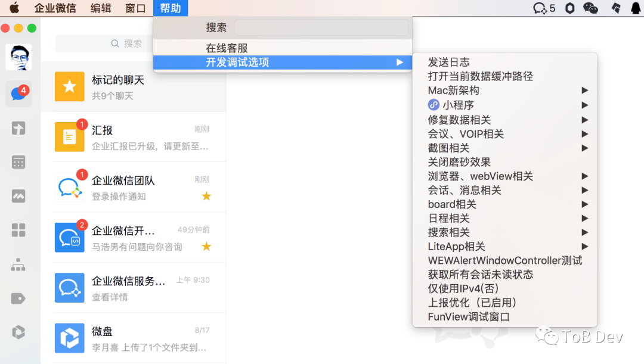Expand the board相关 submenu
644x364 pixels.
(505, 204)
